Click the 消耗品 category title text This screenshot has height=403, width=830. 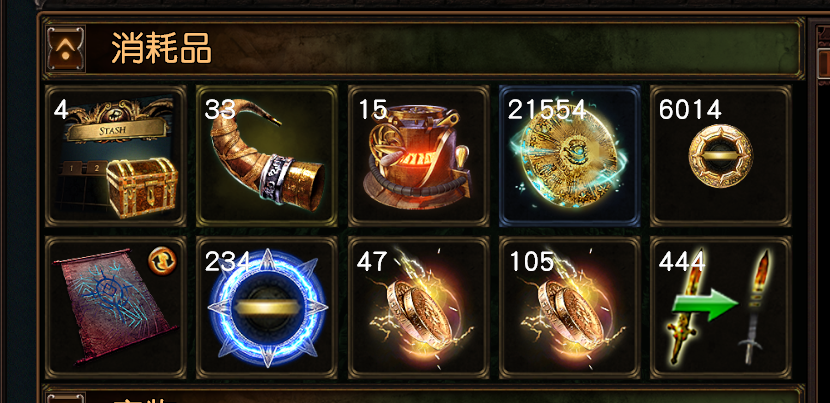point(161,49)
